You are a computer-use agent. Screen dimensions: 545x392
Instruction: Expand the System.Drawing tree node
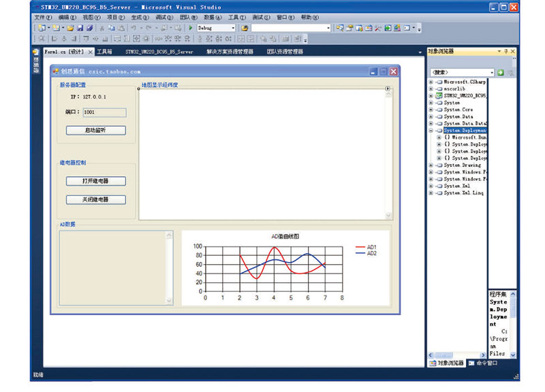[431, 165]
